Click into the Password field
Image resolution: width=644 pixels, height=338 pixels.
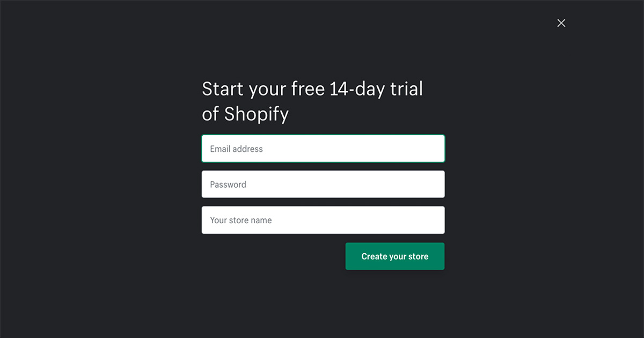click(x=323, y=184)
